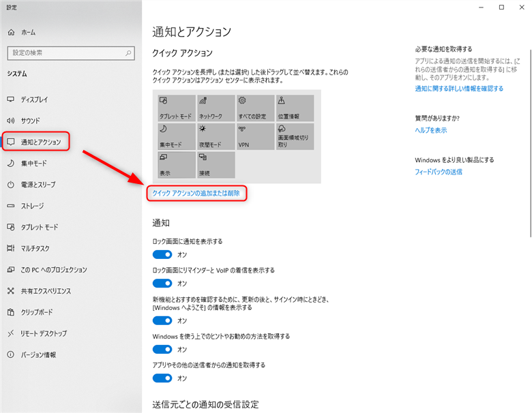Toggle Windows welcome experience switch
The image size is (532, 413).
click(x=162, y=320)
